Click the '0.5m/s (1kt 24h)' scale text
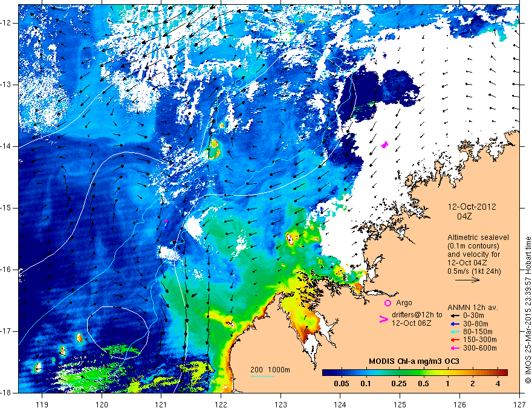Screen dimensions: 532x411 (475, 271)
